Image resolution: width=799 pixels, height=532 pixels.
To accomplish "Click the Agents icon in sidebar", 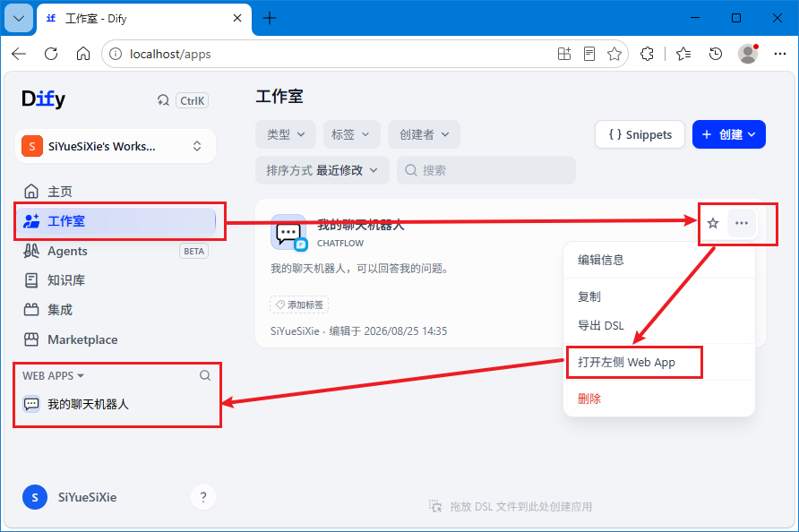I will [31, 251].
